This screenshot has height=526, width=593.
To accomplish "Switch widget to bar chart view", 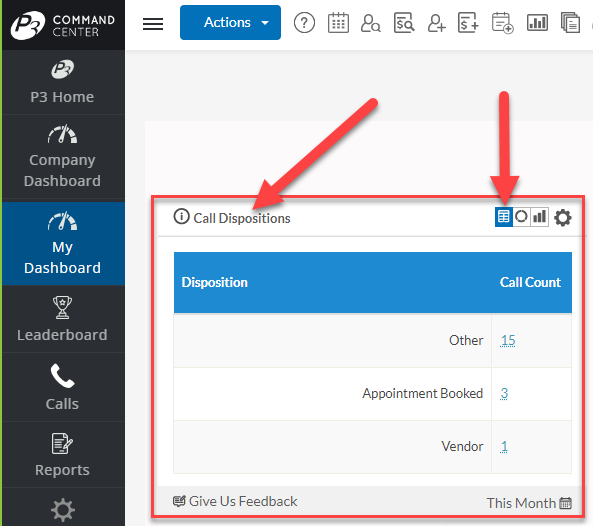I will click(539, 217).
